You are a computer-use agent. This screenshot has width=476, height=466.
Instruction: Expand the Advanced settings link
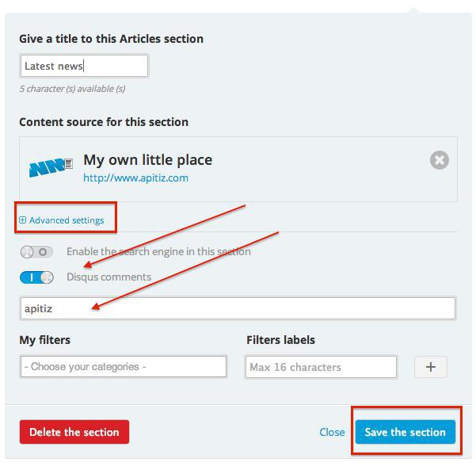coord(67,220)
